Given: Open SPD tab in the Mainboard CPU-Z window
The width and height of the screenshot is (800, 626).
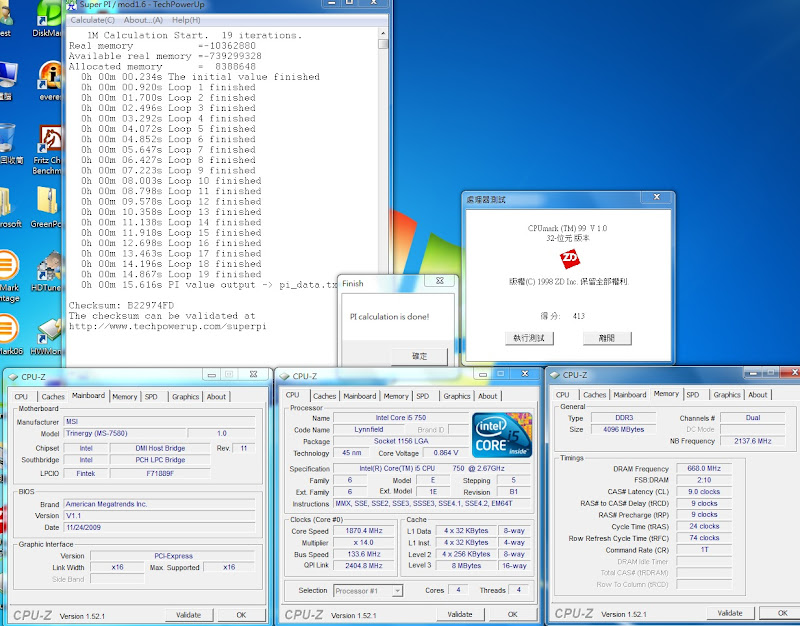Looking at the screenshot, I should 151,396.
